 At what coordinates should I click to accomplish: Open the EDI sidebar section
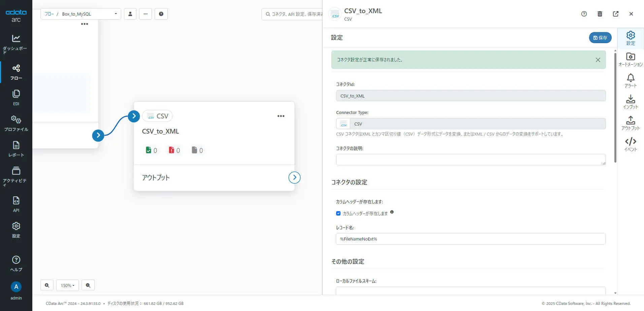pos(16,98)
